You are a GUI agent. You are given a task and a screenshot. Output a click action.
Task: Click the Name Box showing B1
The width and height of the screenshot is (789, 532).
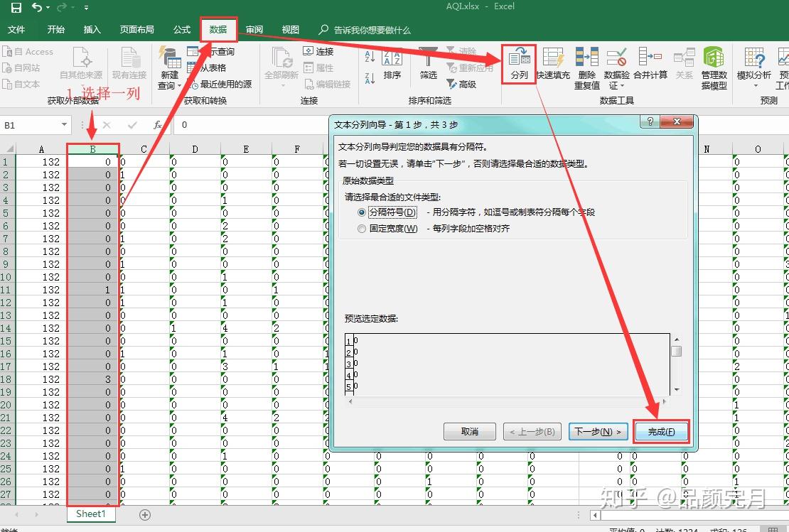coord(30,125)
